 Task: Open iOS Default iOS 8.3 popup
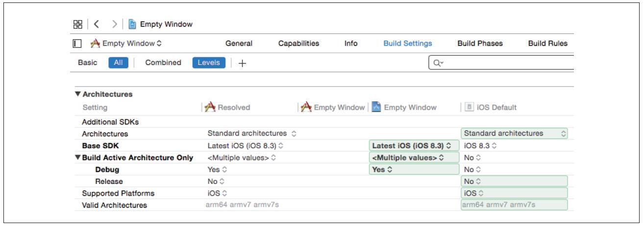pos(481,146)
